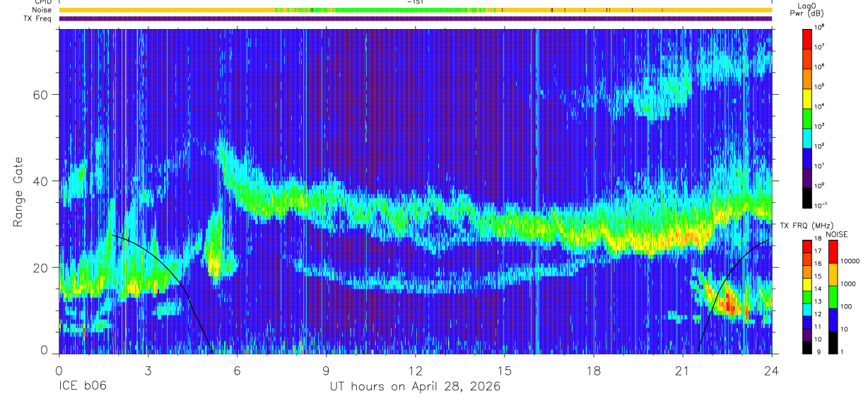This screenshot has width=868, height=401.
Task: Click the 21 tick on the UT hours axis
Action: [683, 370]
